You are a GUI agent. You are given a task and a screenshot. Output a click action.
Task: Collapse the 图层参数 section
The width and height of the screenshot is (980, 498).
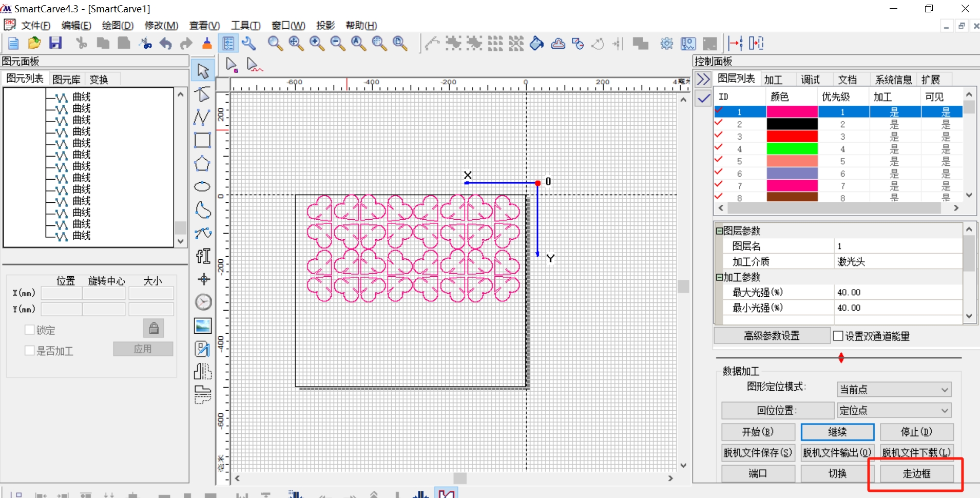pyautogui.click(x=720, y=231)
